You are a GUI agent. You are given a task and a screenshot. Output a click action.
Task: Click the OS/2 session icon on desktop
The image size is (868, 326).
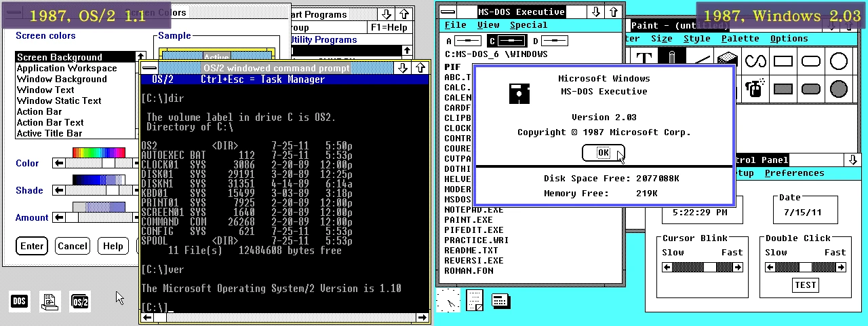(x=80, y=301)
